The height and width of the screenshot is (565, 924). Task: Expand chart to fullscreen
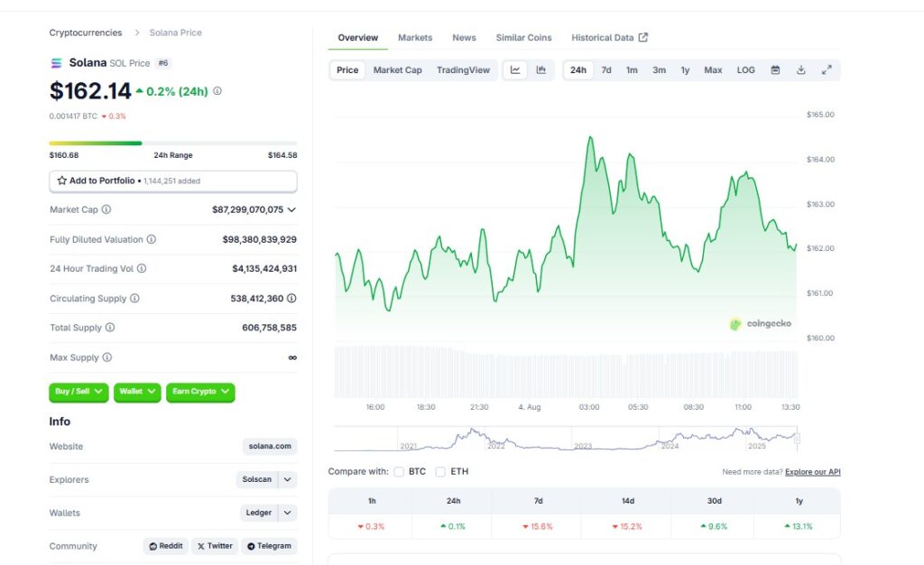tap(827, 70)
